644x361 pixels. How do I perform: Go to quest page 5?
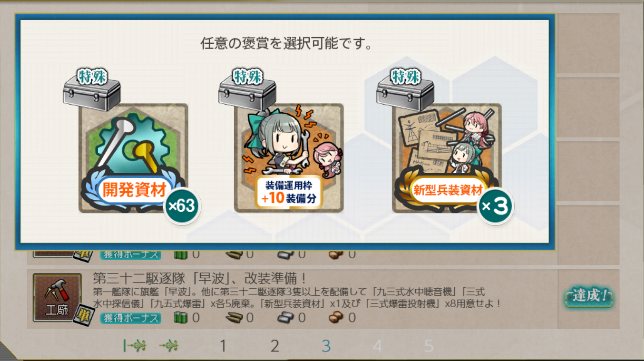pos(429,346)
